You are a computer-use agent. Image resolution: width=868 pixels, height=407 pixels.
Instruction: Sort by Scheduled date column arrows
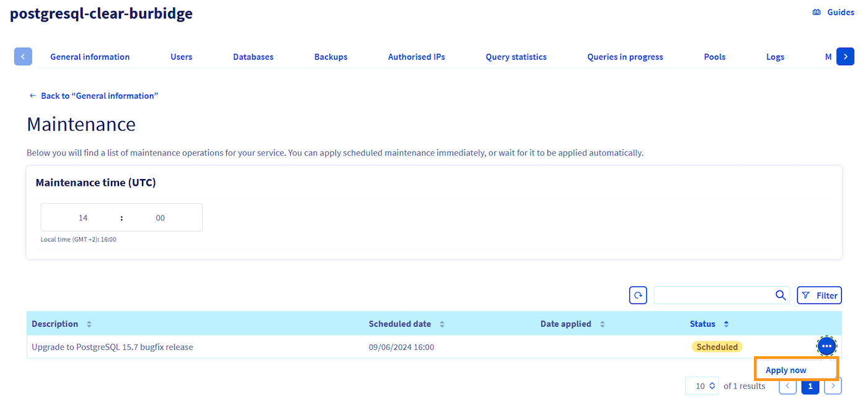coord(442,324)
